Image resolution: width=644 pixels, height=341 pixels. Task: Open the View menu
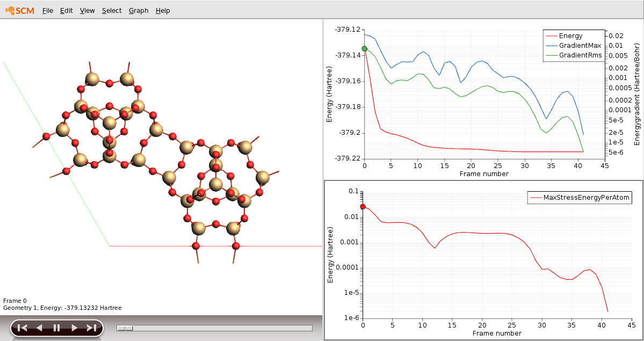point(86,10)
